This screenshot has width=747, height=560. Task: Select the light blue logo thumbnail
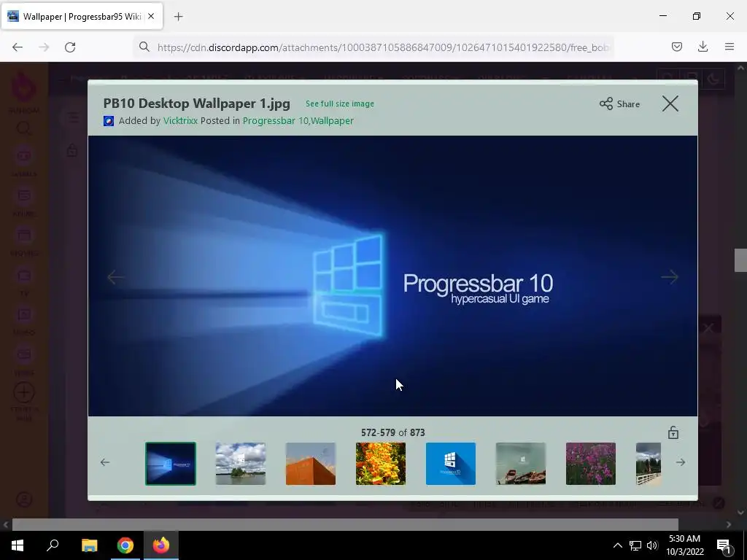click(x=451, y=464)
